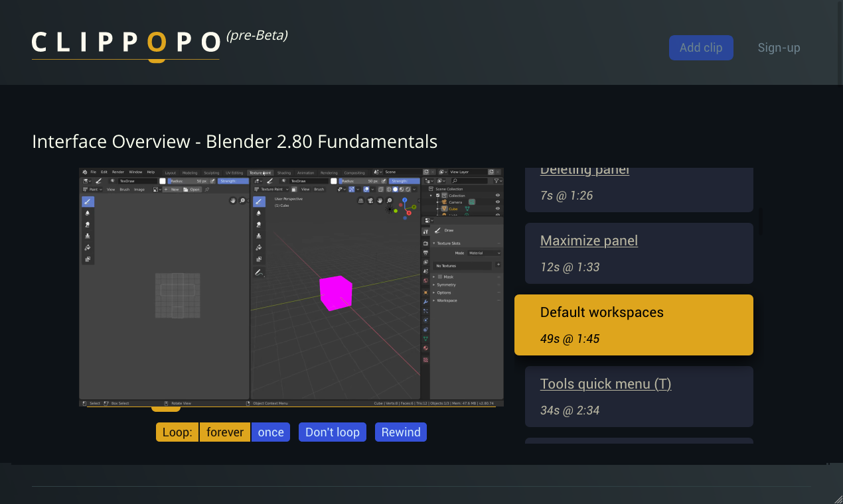Open the Material Properties sphere tab
This screenshot has width=843, height=504.
[x=425, y=347]
